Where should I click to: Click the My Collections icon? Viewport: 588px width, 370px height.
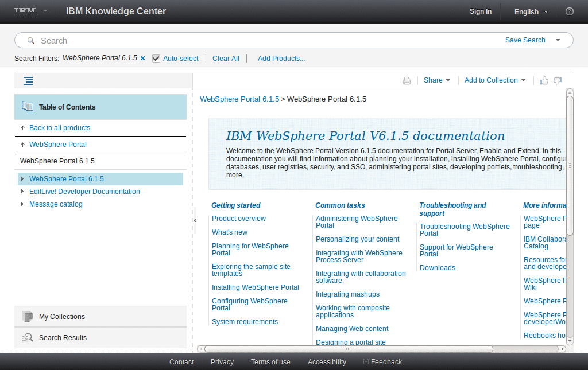28,316
